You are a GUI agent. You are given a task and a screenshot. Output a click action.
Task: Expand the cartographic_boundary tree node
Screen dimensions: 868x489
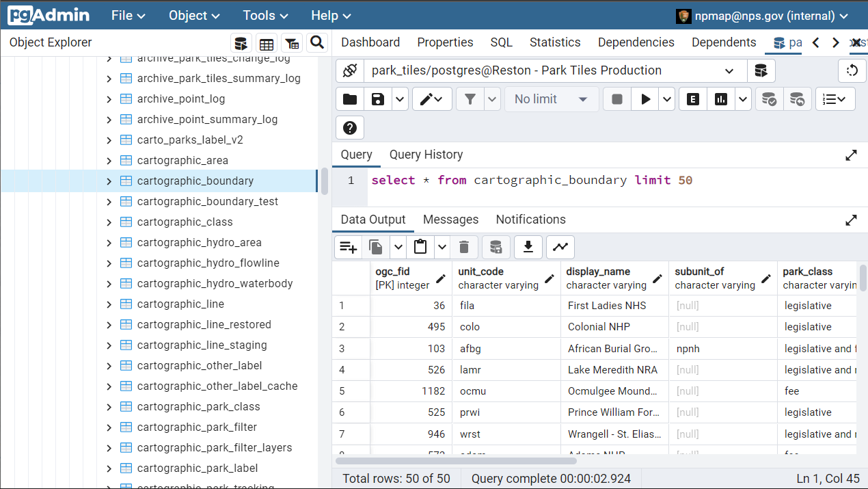pos(109,181)
